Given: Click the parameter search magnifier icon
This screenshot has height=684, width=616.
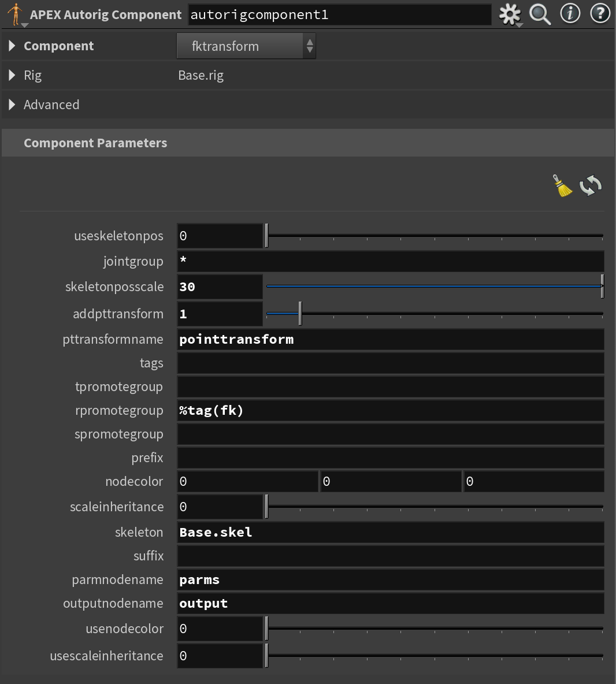Looking at the screenshot, I should tap(539, 14).
